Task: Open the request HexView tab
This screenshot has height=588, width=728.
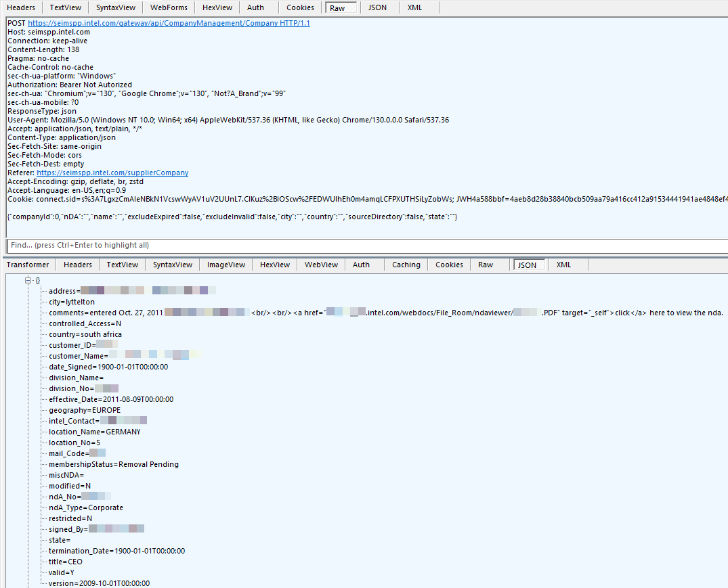Action: tap(217, 7)
